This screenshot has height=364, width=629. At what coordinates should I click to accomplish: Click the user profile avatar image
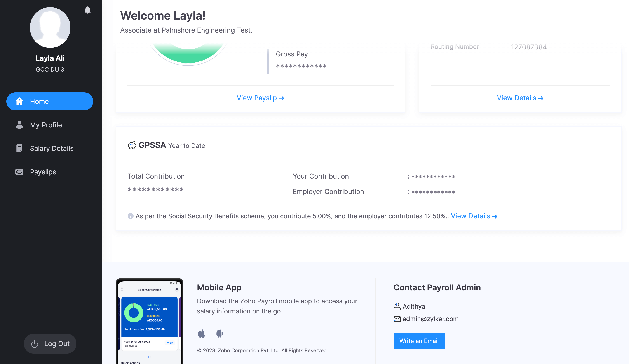[50, 27]
